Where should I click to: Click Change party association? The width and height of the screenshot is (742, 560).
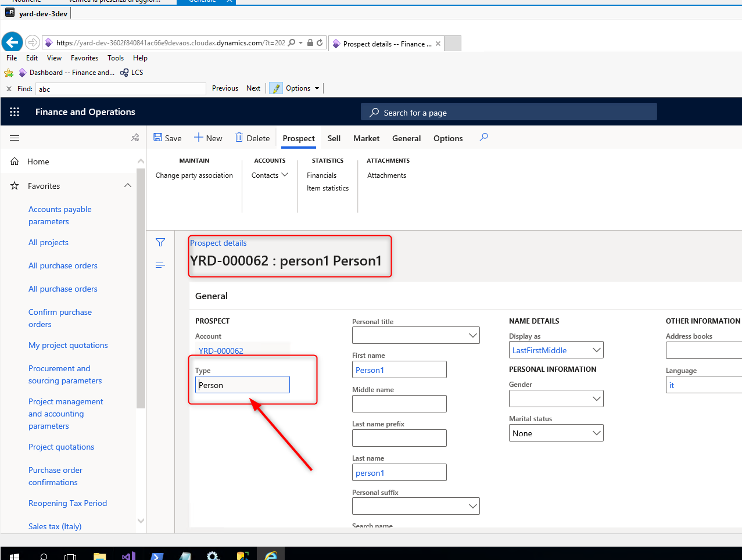(194, 175)
